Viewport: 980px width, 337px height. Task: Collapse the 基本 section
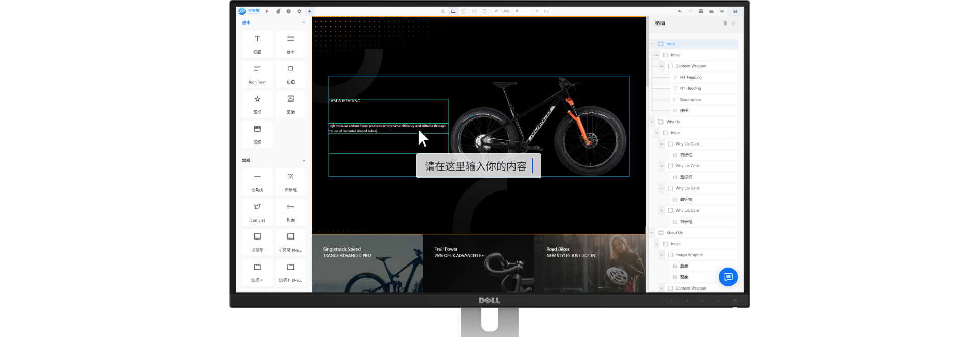point(304,22)
